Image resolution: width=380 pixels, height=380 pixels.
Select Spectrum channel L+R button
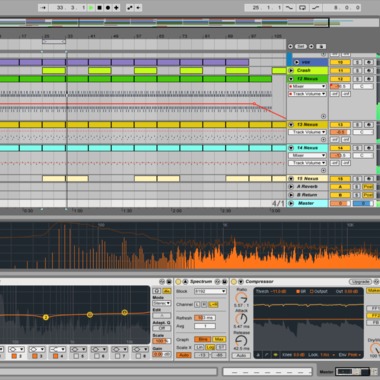click(213, 305)
